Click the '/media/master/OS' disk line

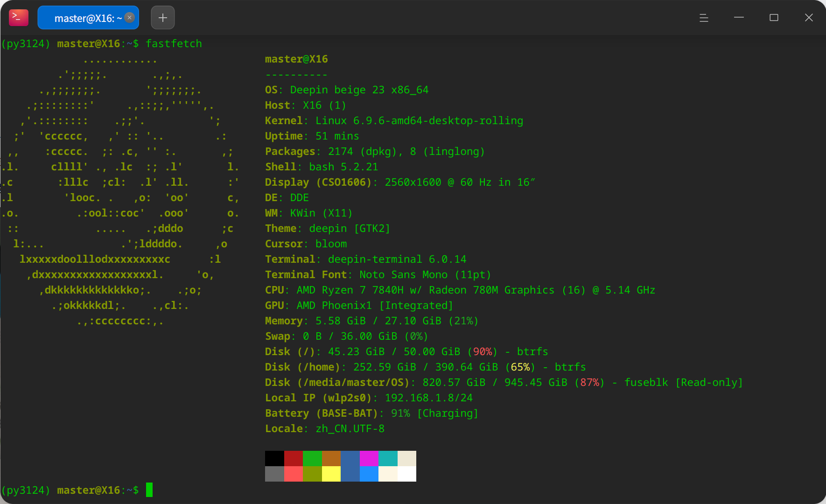click(x=504, y=382)
